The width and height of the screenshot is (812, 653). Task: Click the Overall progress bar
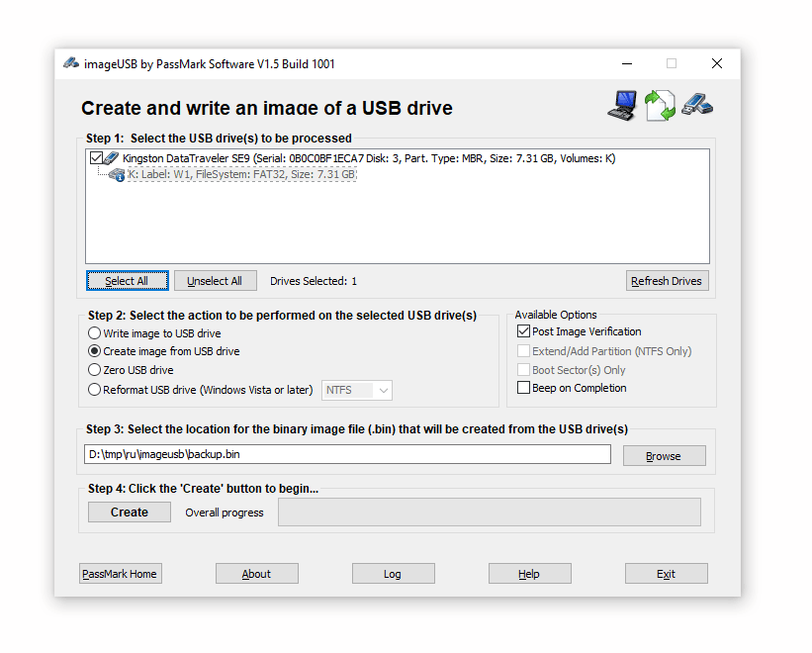[x=490, y=513]
